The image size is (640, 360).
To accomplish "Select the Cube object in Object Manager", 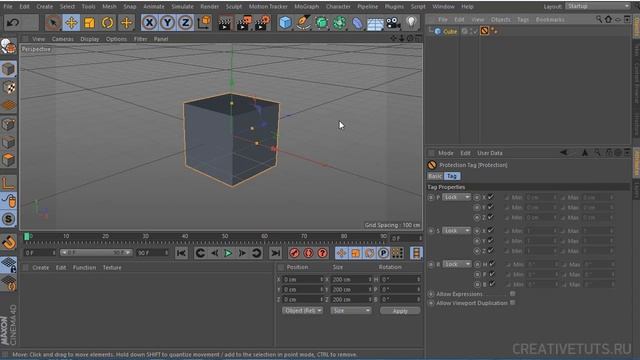I will [x=450, y=31].
